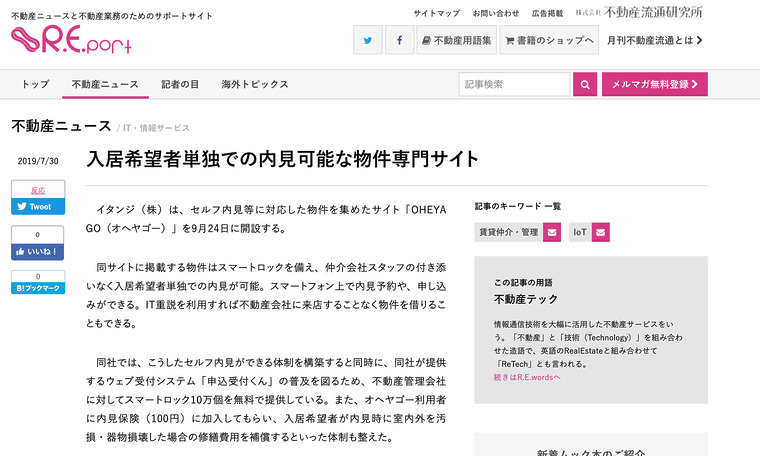This screenshot has height=456, width=760.
Task: Focus the 記事検索 search field
Action: [514, 85]
